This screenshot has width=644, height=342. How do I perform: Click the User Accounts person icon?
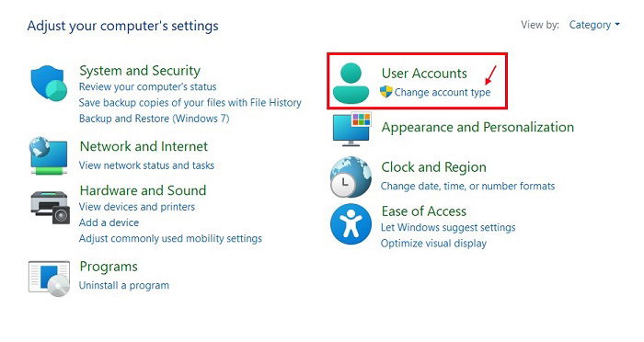351,83
